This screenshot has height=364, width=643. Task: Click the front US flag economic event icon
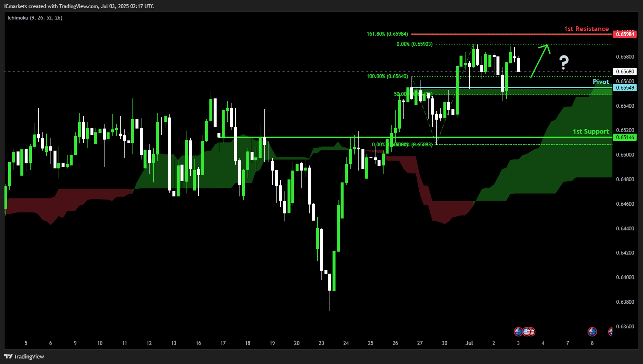527,332
